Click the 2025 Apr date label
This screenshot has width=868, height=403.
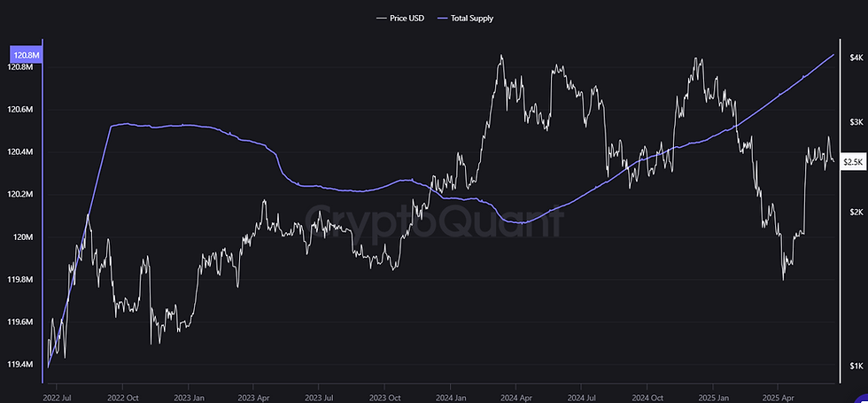(778, 398)
